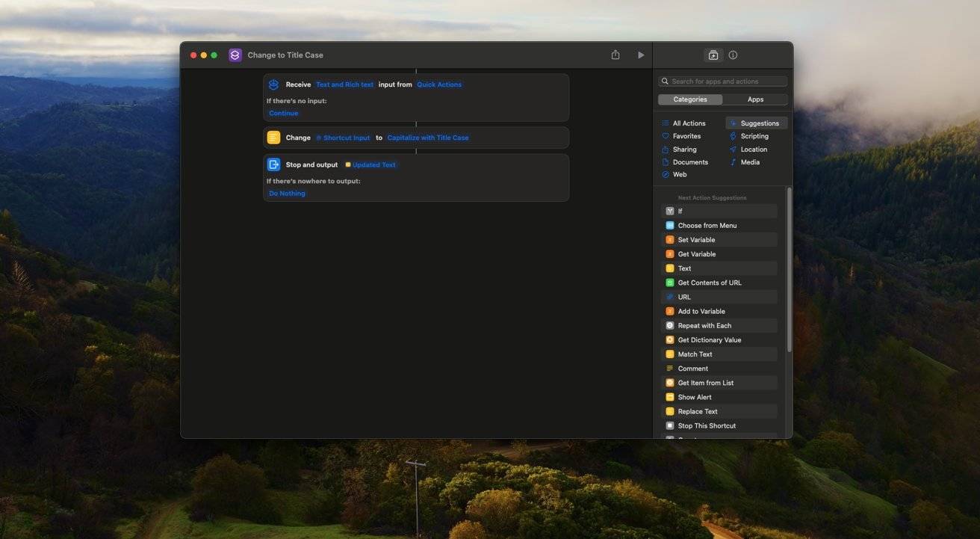
Task: Change the 'Continue' no-input option
Action: click(x=283, y=114)
